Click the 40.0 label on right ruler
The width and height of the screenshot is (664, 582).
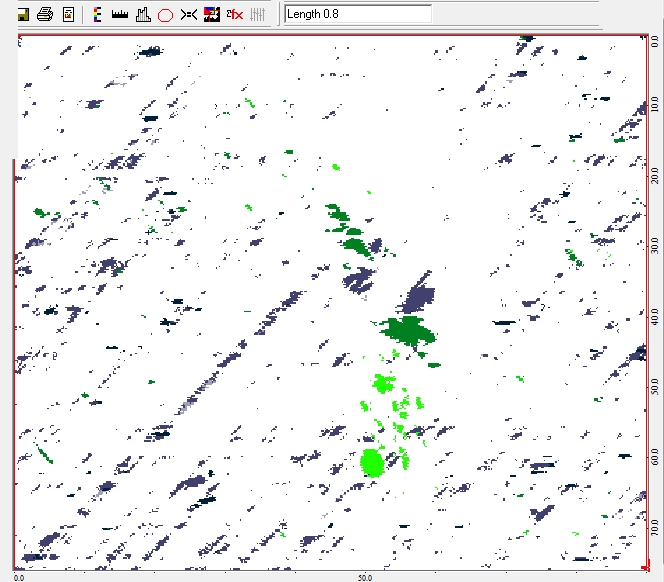point(655,316)
